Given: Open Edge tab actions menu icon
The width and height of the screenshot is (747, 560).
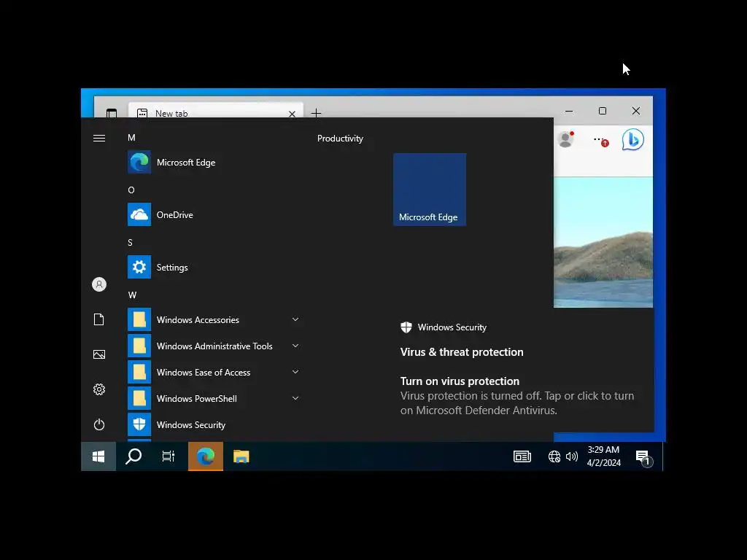Looking at the screenshot, I should pyautogui.click(x=112, y=113).
